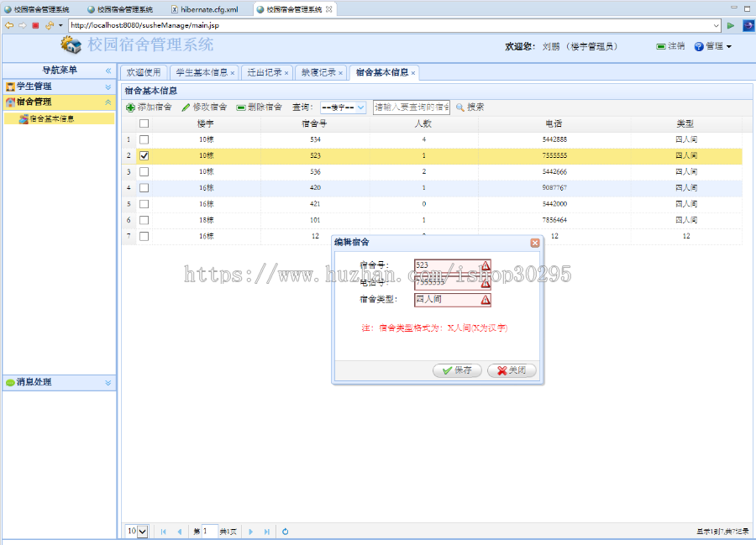This screenshot has width=756, height=545.
Task: Click the browser back arrow icon
Action: [x=9, y=25]
